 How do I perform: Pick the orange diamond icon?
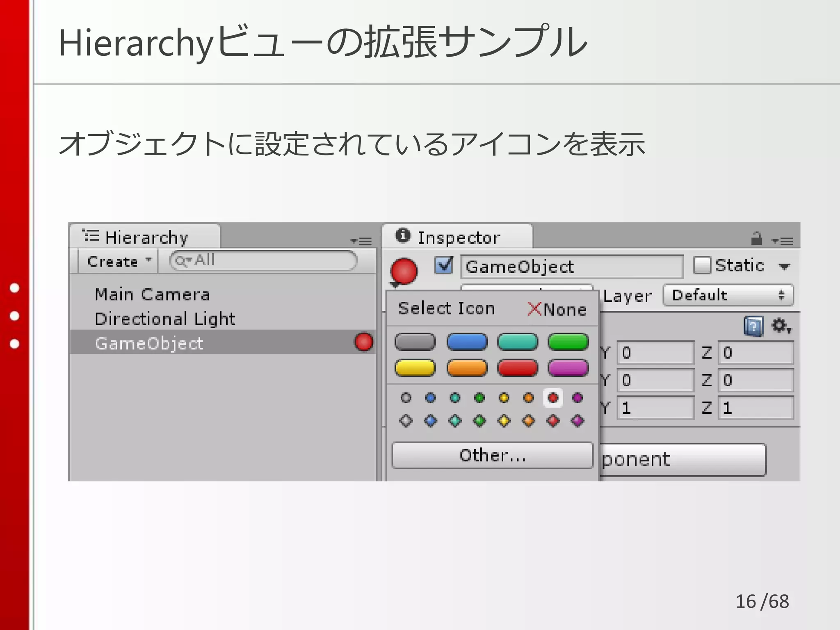click(x=529, y=420)
